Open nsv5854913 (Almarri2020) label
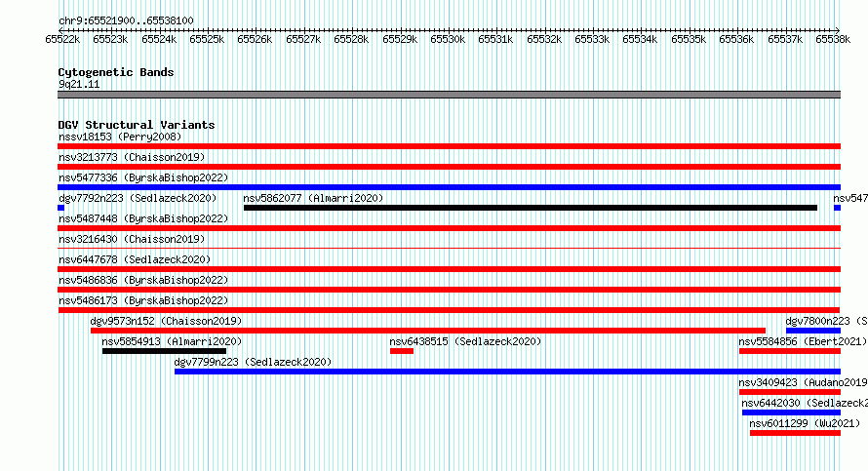This screenshot has height=471, width=868. [172, 341]
